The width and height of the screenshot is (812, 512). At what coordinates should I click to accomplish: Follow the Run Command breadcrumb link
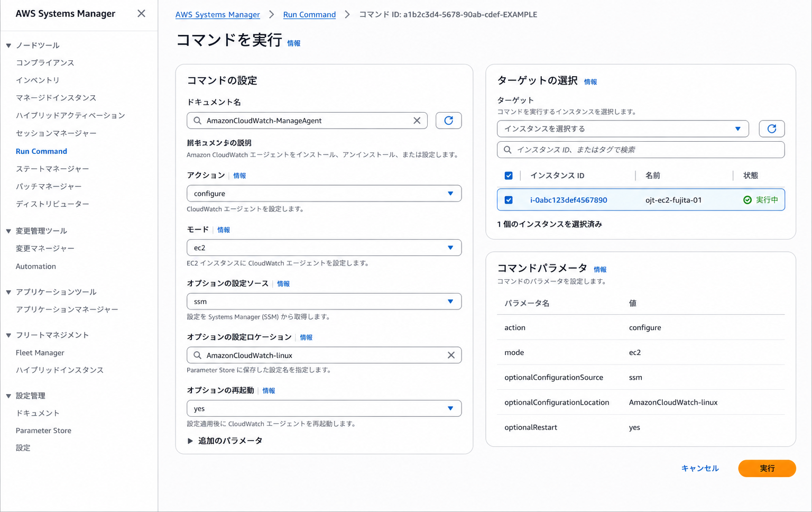(x=309, y=15)
